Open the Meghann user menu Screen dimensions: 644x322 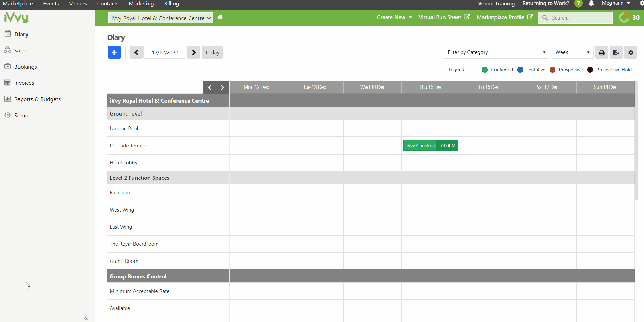616,3
